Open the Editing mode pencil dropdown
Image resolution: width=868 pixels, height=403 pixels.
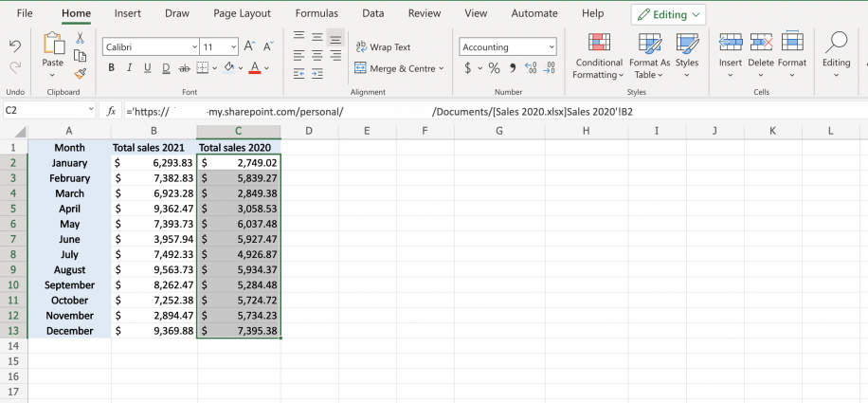click(668, 15)
